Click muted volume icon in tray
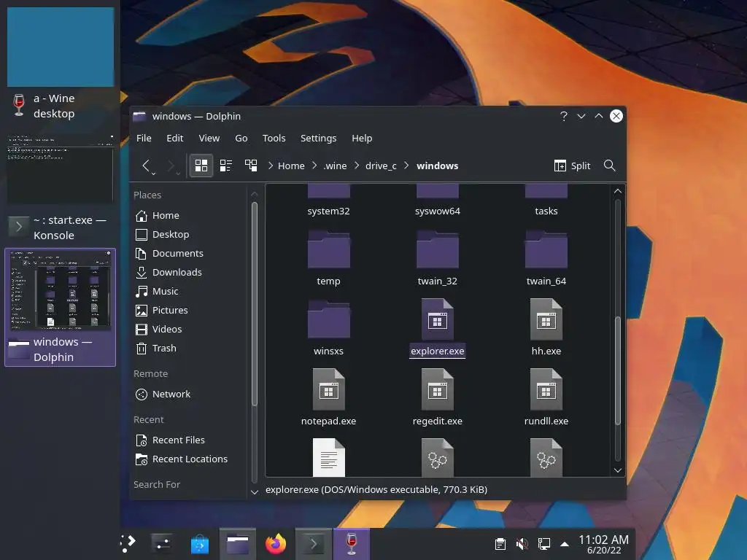The width and height of the screenshot is (747, 560). (522, 543)
